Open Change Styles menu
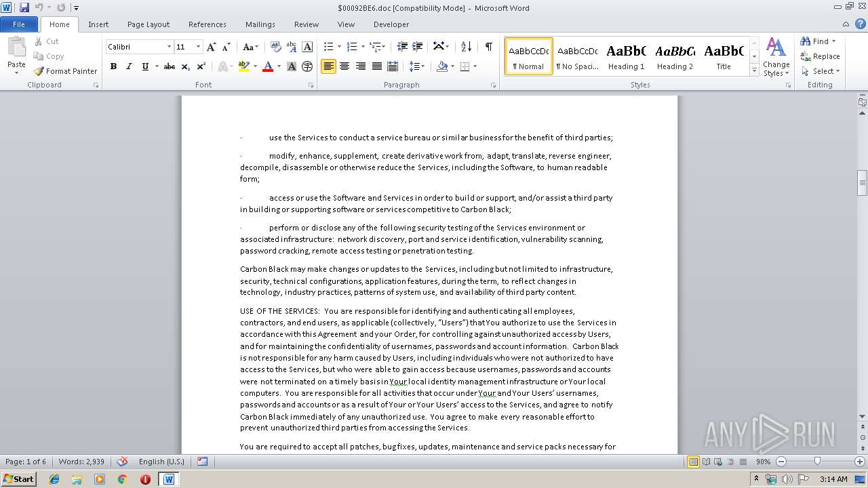868x488 pixels. click(776, 57)
